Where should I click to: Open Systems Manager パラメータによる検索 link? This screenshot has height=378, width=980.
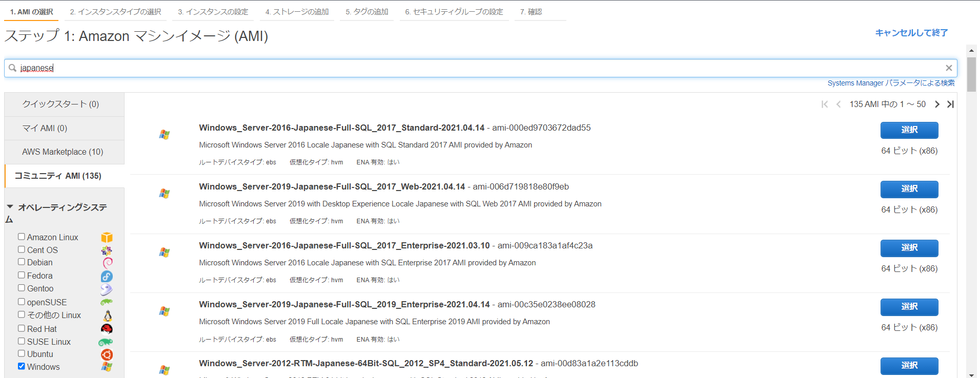pyautogui.click(x=891, y=83)
